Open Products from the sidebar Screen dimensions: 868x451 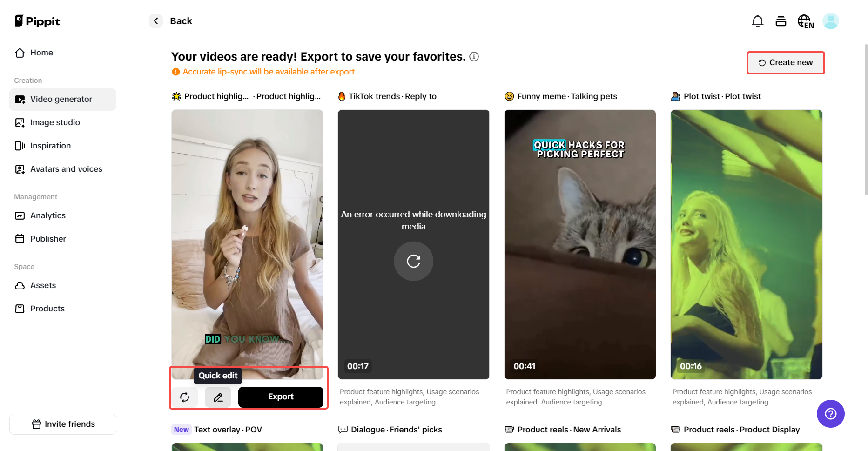tap(63, 309)
